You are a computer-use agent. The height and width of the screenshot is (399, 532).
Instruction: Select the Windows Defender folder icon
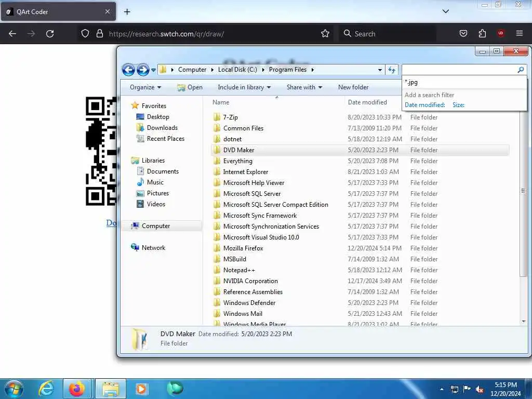[217, 303]
